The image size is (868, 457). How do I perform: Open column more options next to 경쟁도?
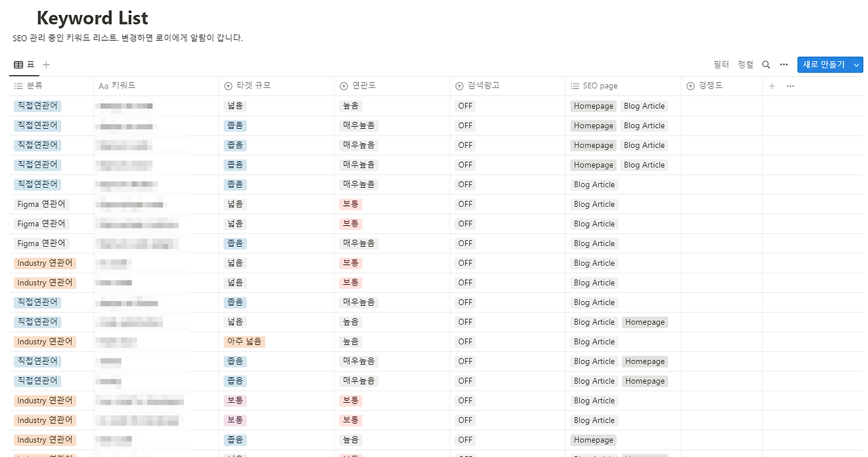tap(790, 86)
